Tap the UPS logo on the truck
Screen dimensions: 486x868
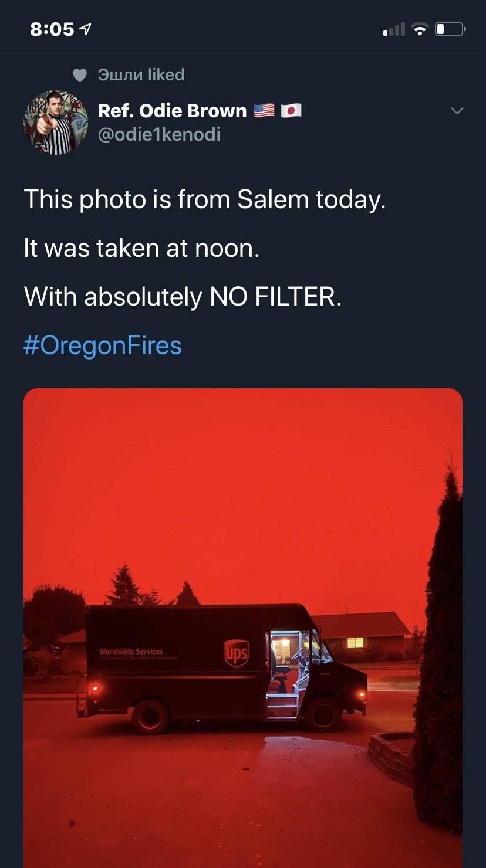tap(237, 653)
